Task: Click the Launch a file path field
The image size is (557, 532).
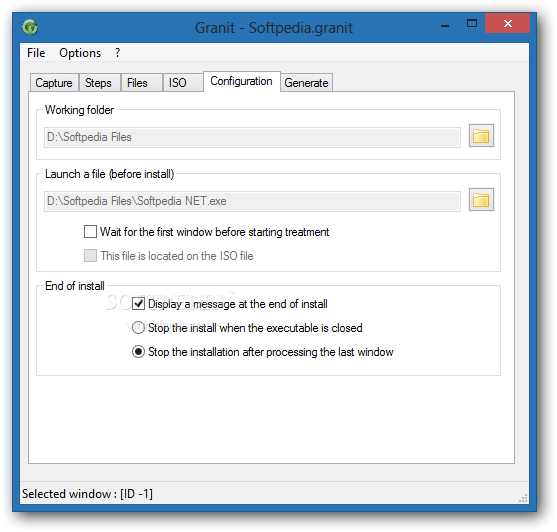Action: coord(252,201)
